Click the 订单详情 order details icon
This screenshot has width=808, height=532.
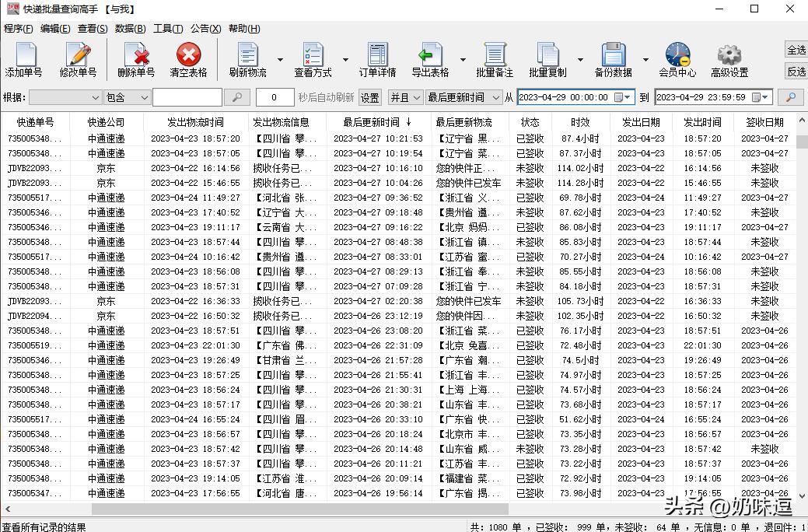click(377, 58)
